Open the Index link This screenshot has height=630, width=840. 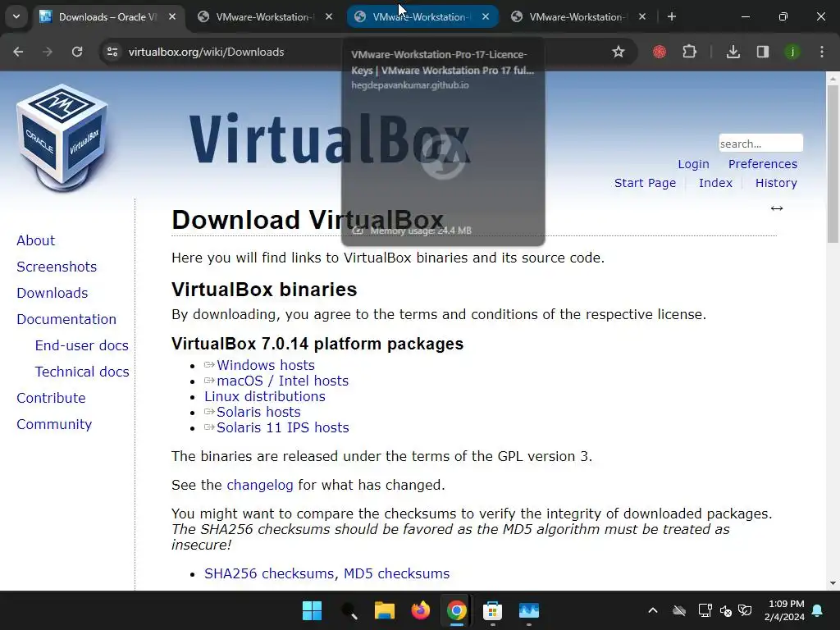[715, 183]
